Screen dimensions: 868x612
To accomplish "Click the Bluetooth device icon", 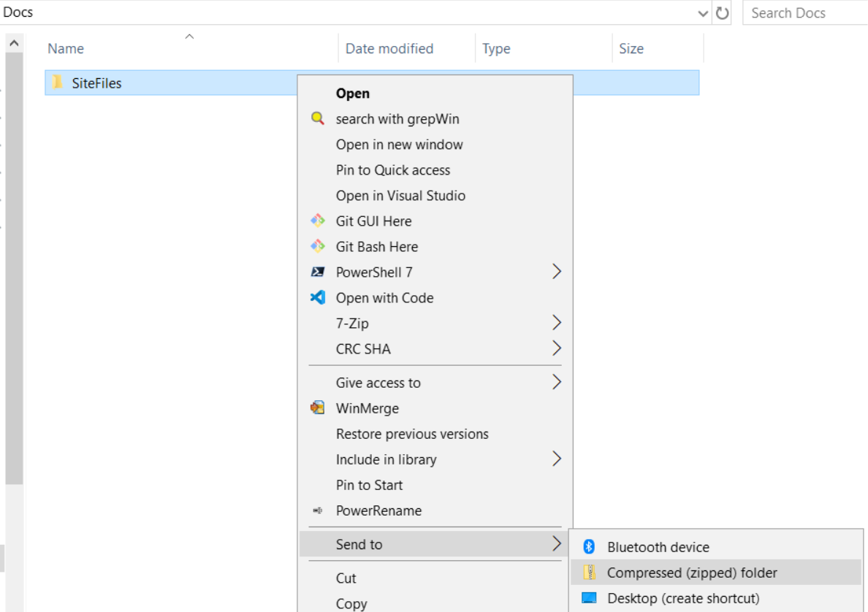I will [589, 547].
